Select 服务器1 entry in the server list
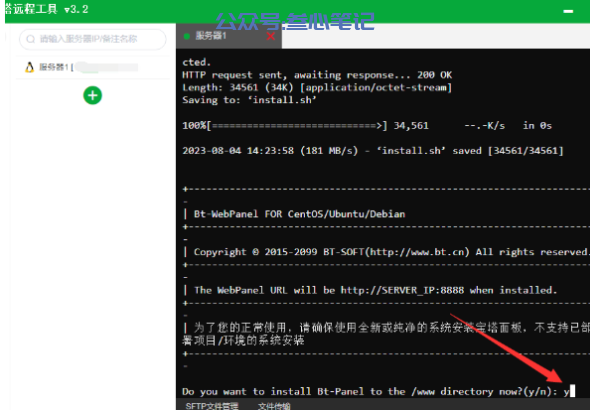The width and height of the screenshot is (590, 410). [x=93, y=67]
